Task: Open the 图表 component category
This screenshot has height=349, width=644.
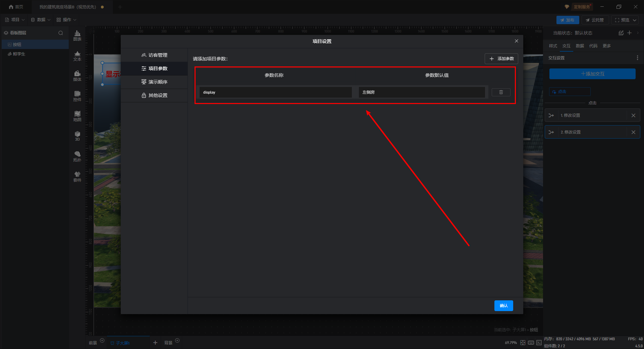Action: [77, 36]
